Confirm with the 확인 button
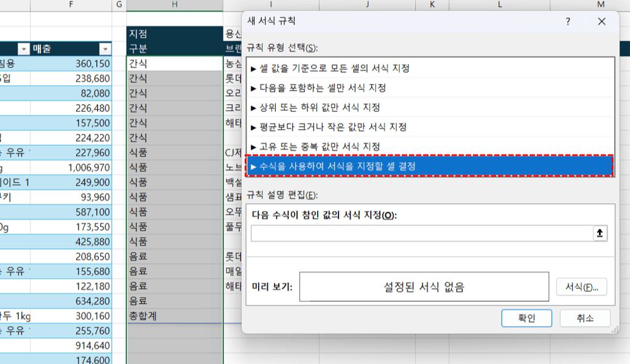Image resolution: width=630 pixels, height=364 pixels. [x=527, y=318]
